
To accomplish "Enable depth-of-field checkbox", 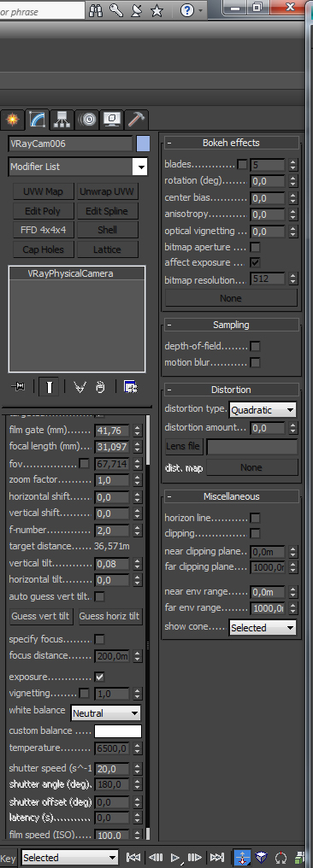I will pos(256,347).
